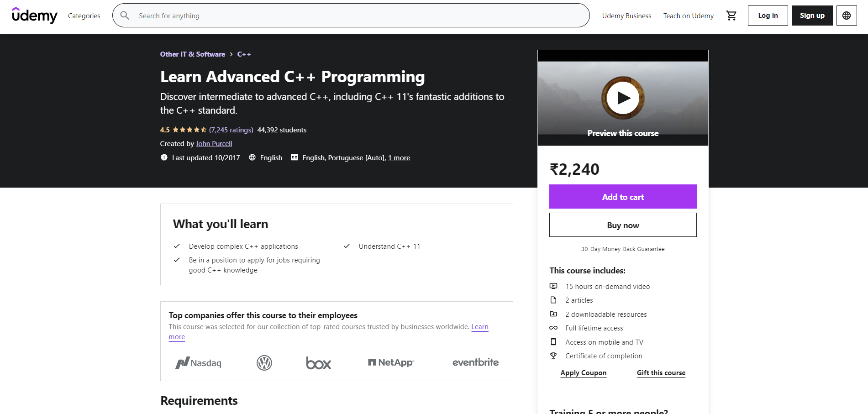Click checkmark beside Understand C++ 11

point(347,246)
